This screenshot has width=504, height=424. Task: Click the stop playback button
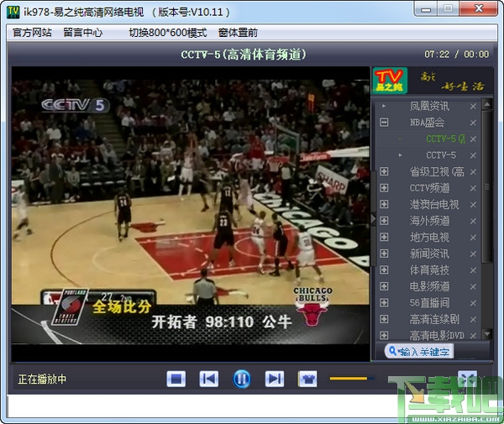[176, 379]
